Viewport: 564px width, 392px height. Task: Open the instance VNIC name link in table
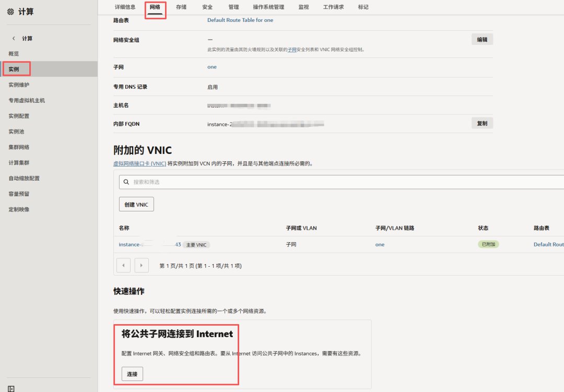[150, 245]
